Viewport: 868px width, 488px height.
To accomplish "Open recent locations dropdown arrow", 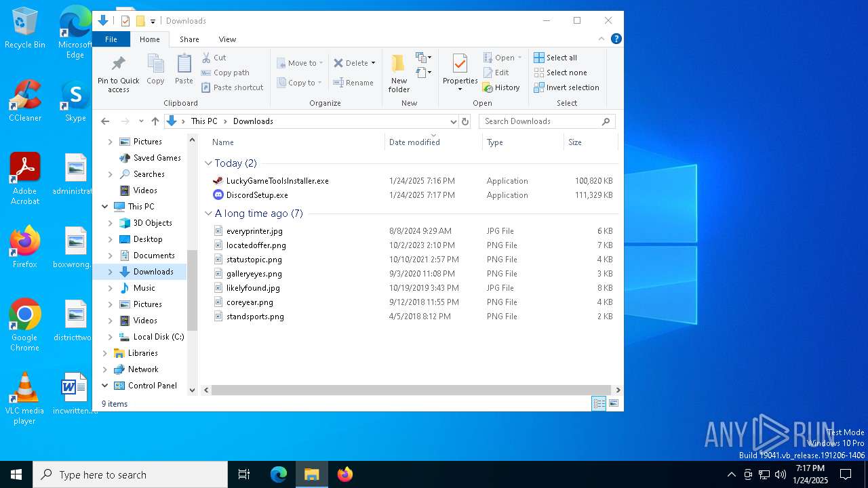I will pyautogui.click(x=141, y=121).
